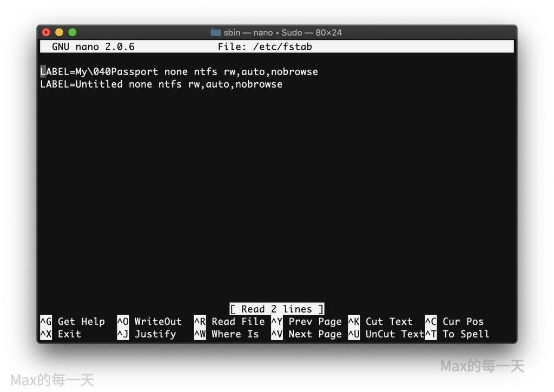Viewport: 554px width, 392px height.
Task: Choose the ^J Justify shortcut
Action: 147,334
